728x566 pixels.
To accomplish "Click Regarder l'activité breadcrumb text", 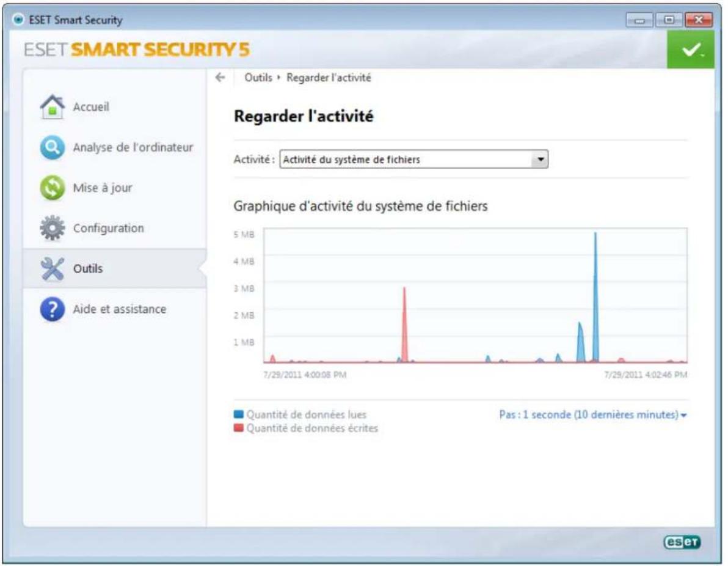I will pos(329,78).
